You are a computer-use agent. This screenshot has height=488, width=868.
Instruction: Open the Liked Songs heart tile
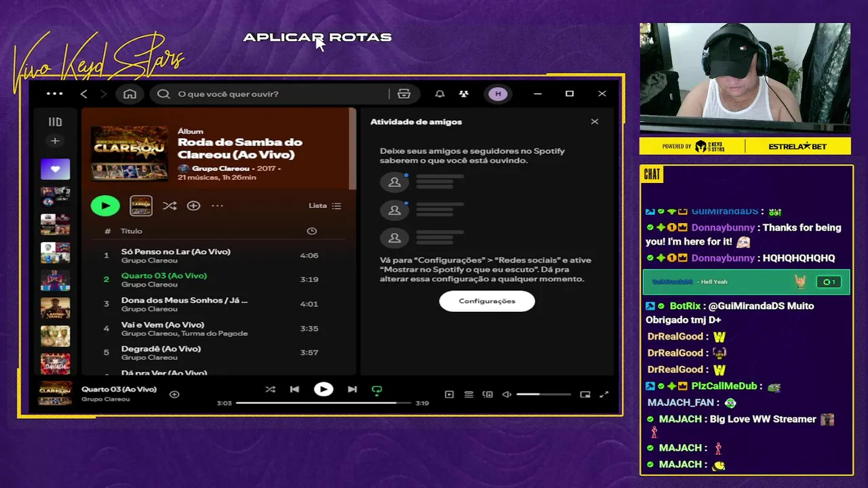point(55,169)
